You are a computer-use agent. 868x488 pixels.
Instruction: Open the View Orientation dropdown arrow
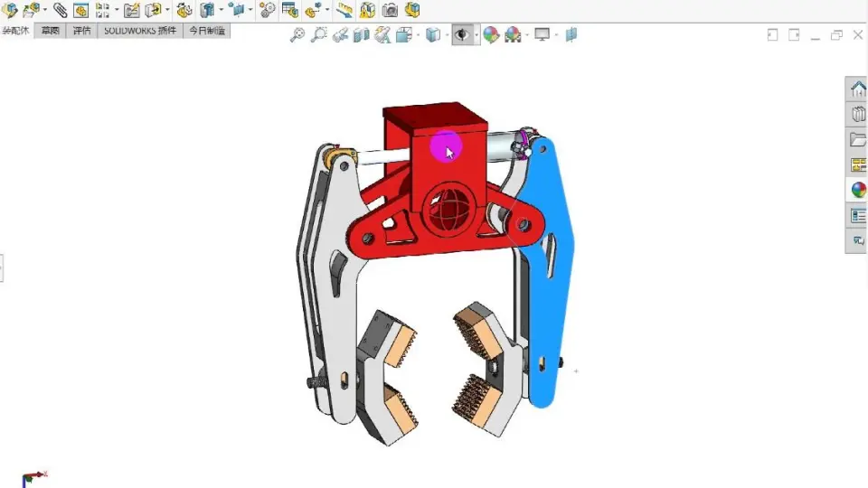pyautogui.click(x=418, y=35)
